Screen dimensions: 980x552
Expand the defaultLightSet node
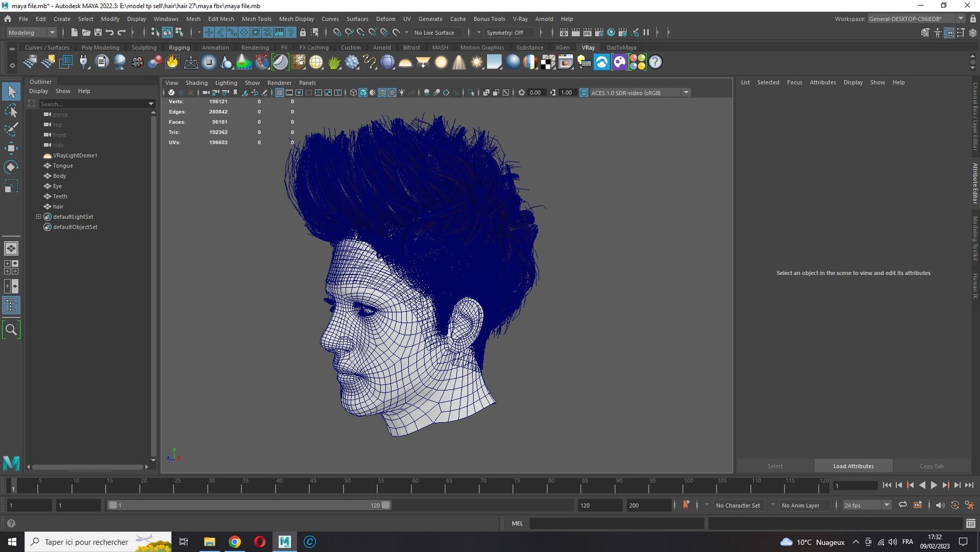click(x=39, y=216)
